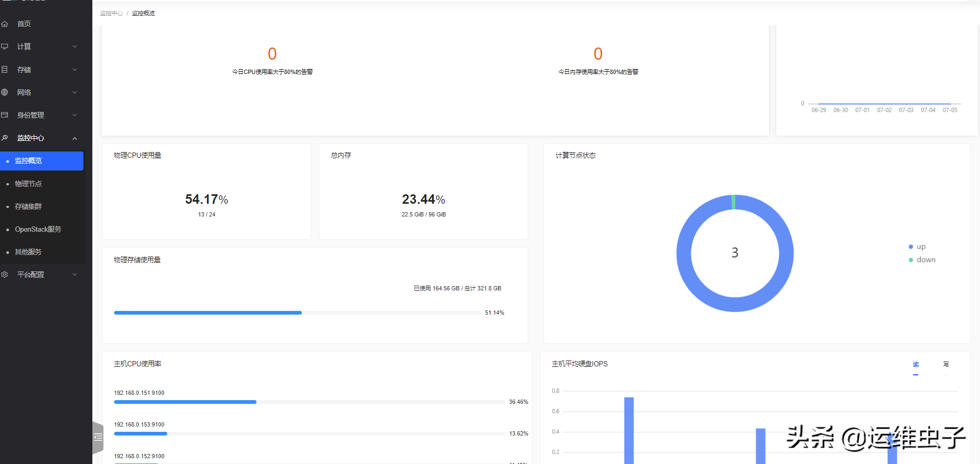980x464 pixels.
Task: Click the 13.62% CPU rate value
Action: tap(518, 434)
